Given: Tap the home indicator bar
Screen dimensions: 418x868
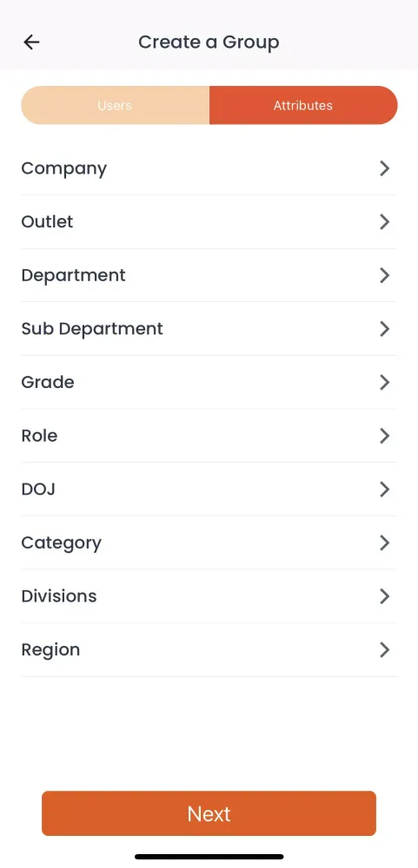Looking at the screenshot, I should pyautogui.click(x=209, y=857).
